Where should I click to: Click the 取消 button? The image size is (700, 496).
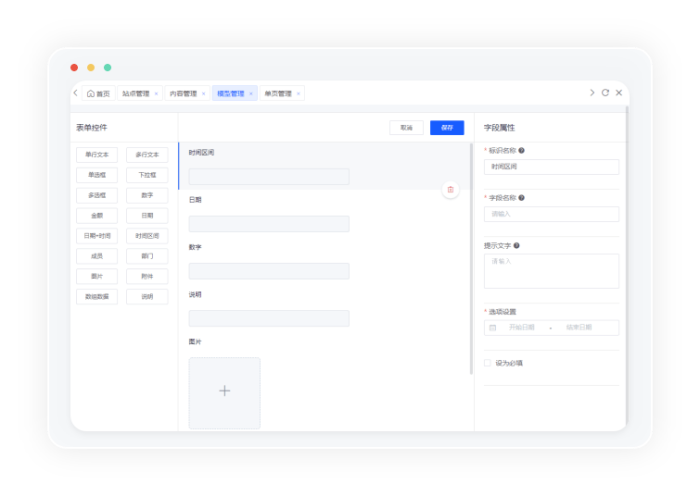coord(406,128)
